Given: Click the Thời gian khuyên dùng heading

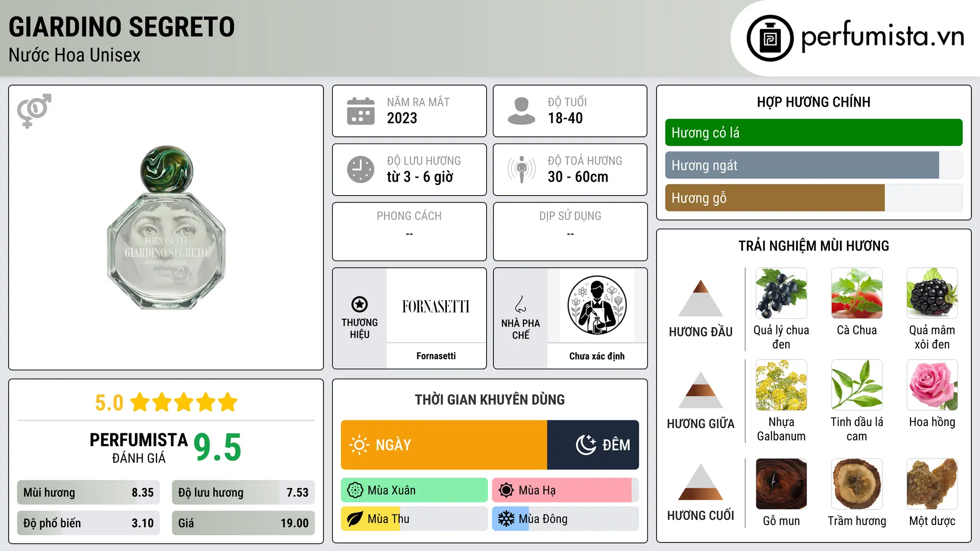Looking at the screenshot, I should tap(490, 399).
